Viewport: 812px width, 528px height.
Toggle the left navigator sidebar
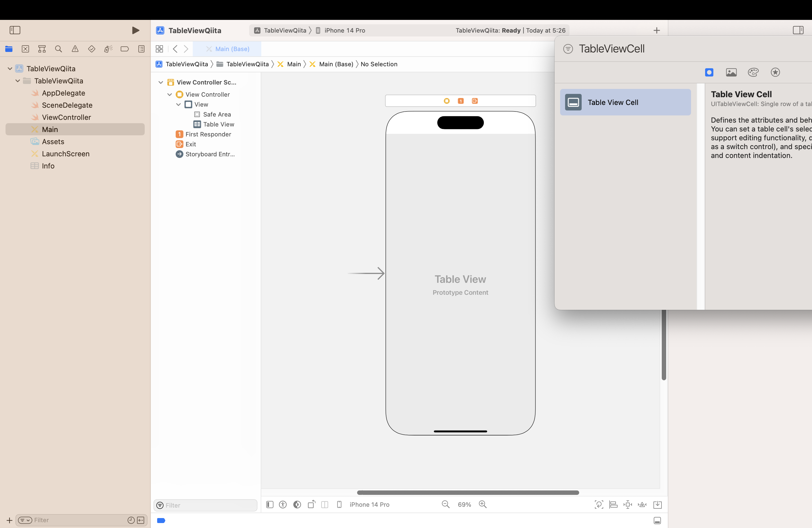(15, 30)
